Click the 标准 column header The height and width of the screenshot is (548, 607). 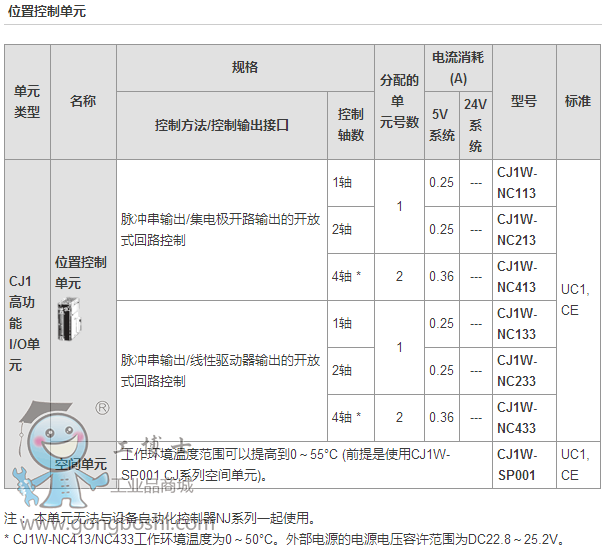pyautogui.click(x=578, y=102)
